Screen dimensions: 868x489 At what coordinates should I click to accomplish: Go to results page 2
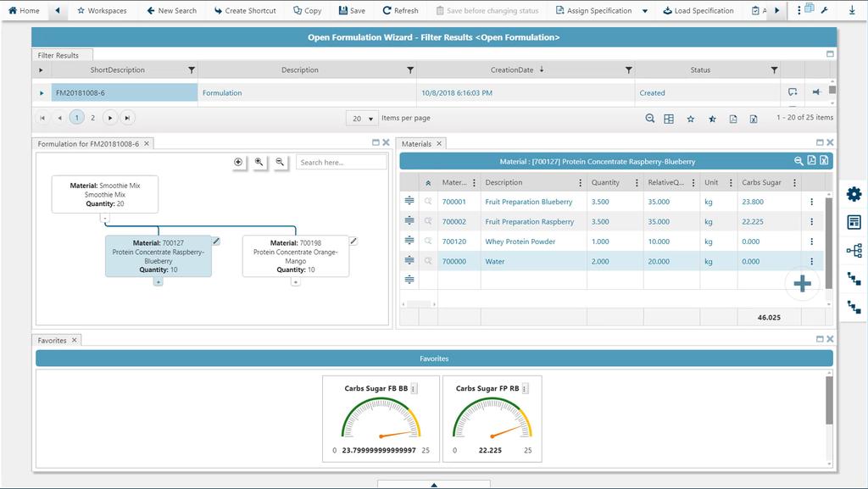click(x=93, y=118)
